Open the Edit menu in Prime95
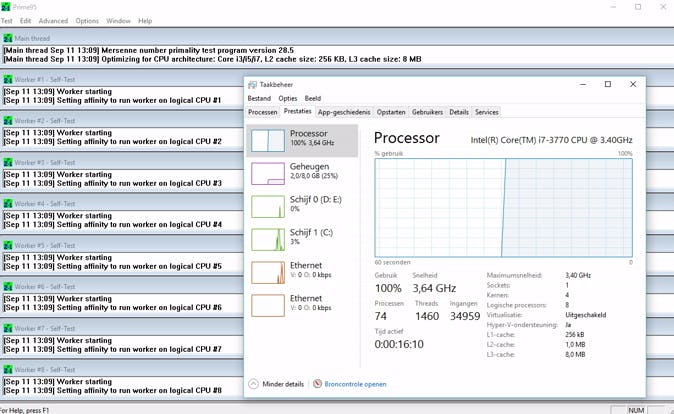The width and height of the screenshot is (674, 414). pos(25,21)
